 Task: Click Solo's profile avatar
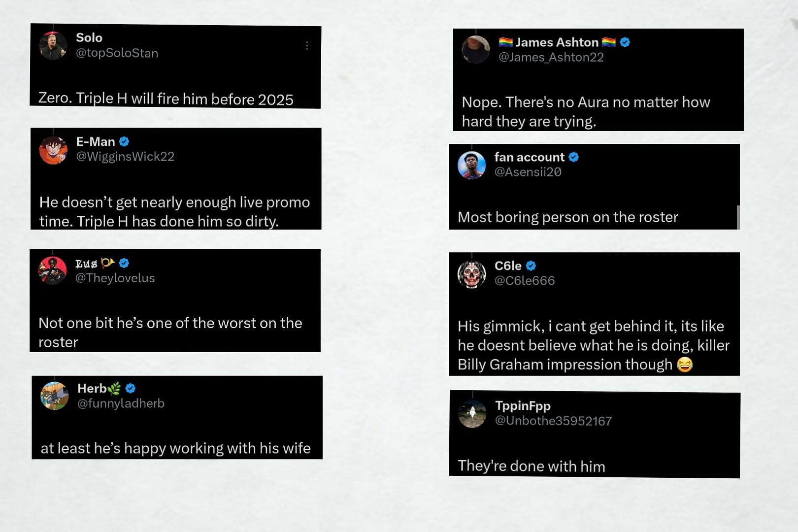[53, 45]
